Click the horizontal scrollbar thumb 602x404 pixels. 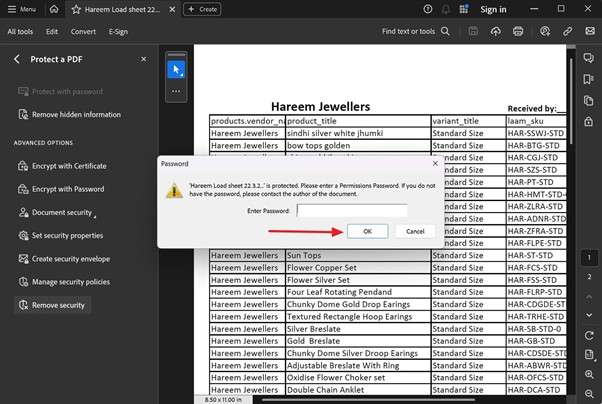[368, 400]
